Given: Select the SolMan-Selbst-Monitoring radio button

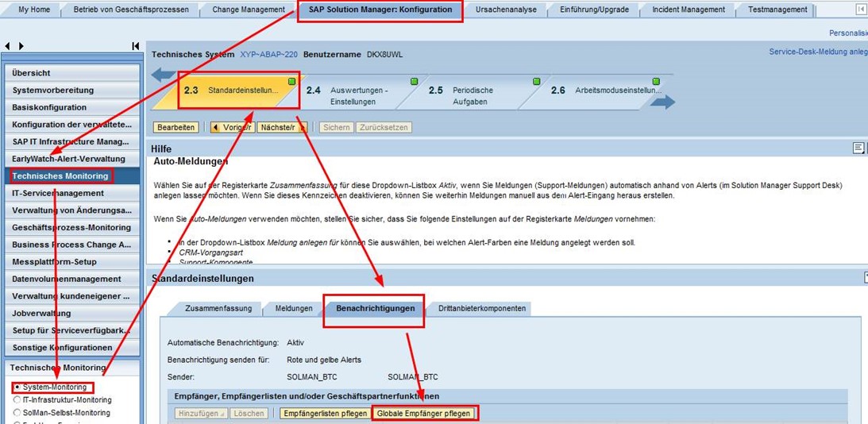Looking at the screenshot, I should click(17, 412).
